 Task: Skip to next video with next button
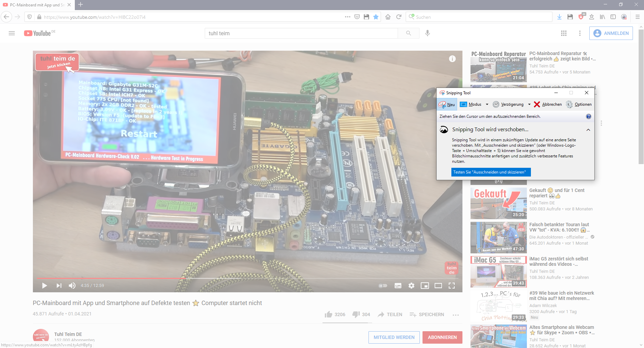click(x=59, y=286)
